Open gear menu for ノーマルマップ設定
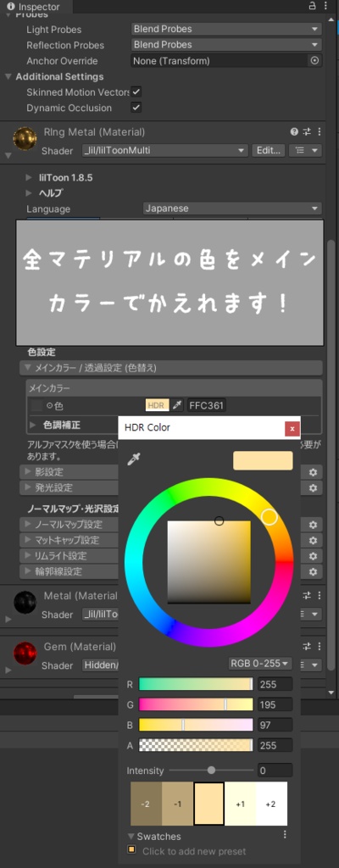The image size is (339, 868). coord(313,524)
